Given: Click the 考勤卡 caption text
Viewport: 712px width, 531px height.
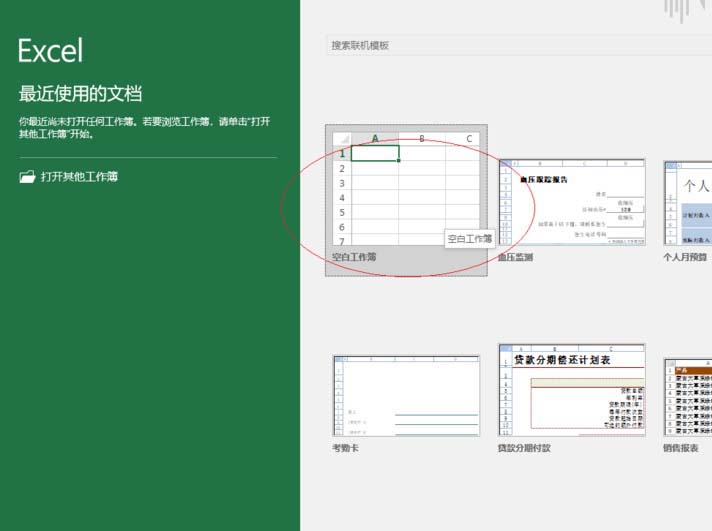Looking at the screenshot, I should (x=345, y=448).
